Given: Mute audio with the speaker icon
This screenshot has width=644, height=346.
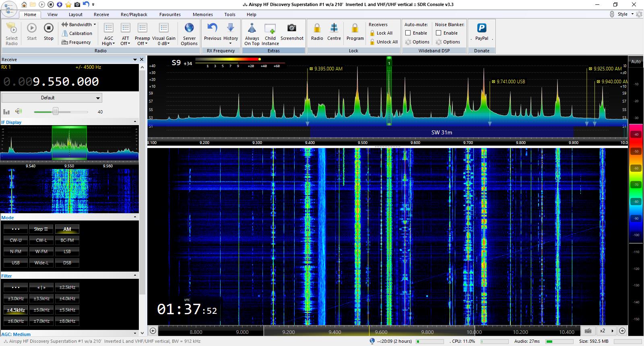Looking at the screenshot, I should (x=19, y=111).
